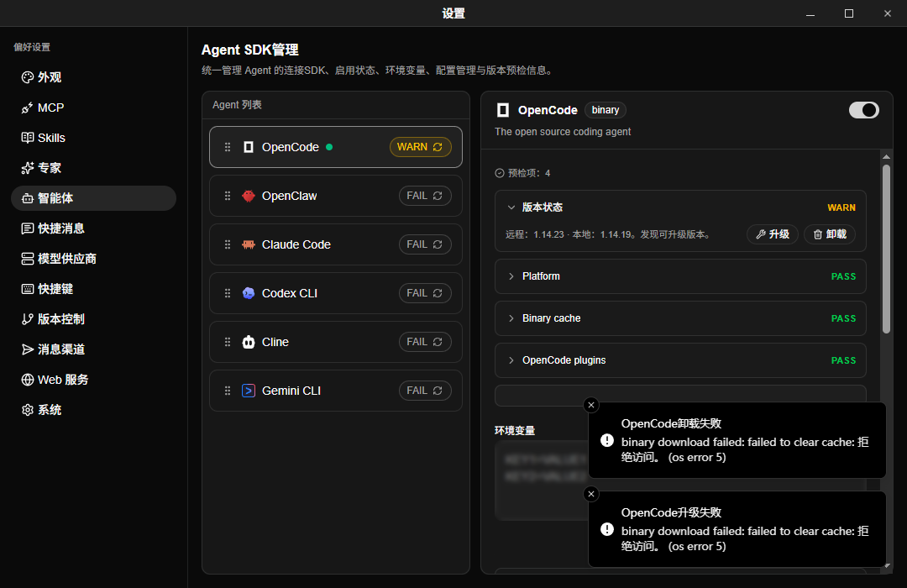Toggle the OpenCode agent enable switch

click(863, 110)
